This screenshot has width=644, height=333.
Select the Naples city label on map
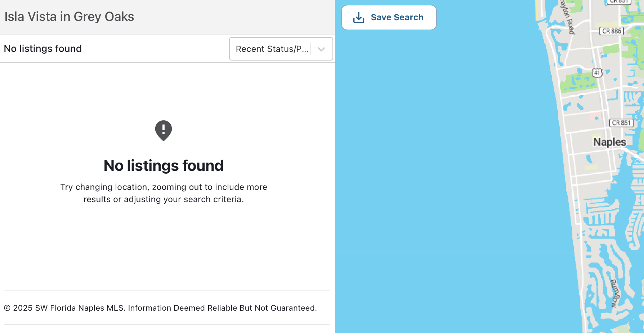coord(609,142)
